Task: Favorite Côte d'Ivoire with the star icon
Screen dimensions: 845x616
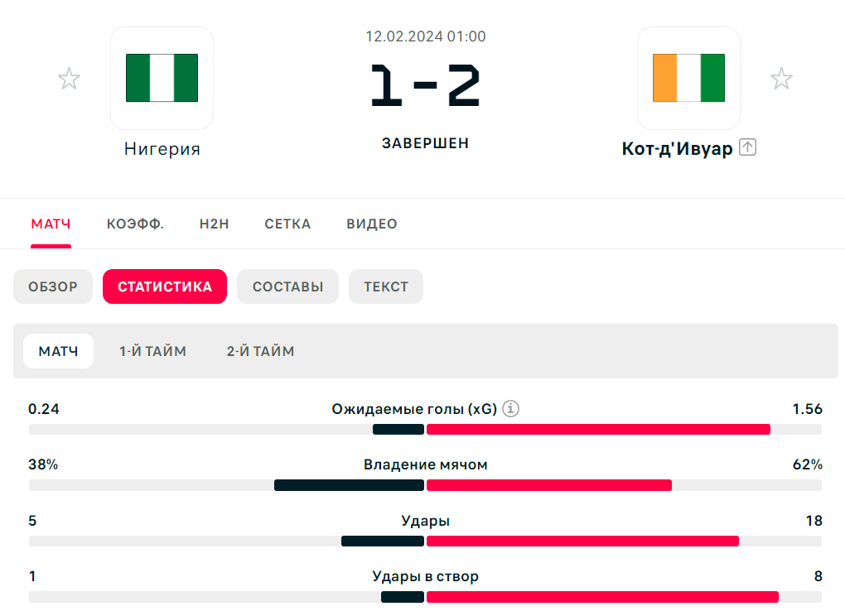Action: point(781,79)
